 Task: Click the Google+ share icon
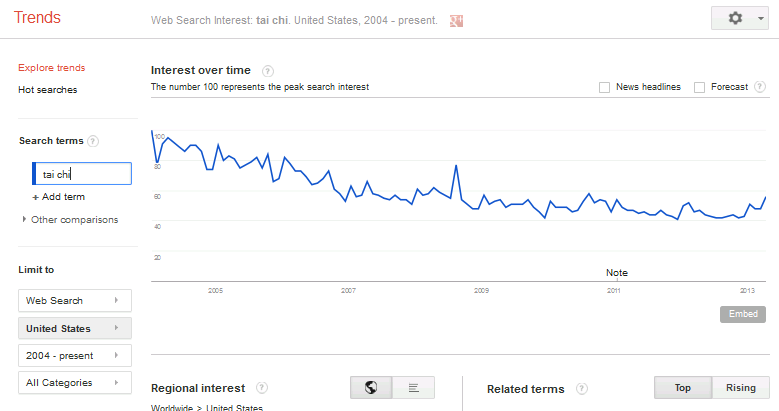(x=456, y=20)
